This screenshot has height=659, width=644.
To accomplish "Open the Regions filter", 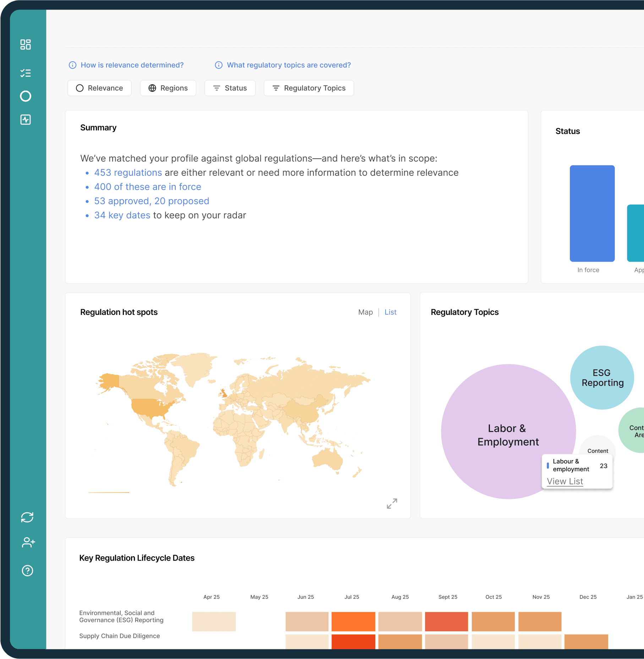I will coord(168,88).
